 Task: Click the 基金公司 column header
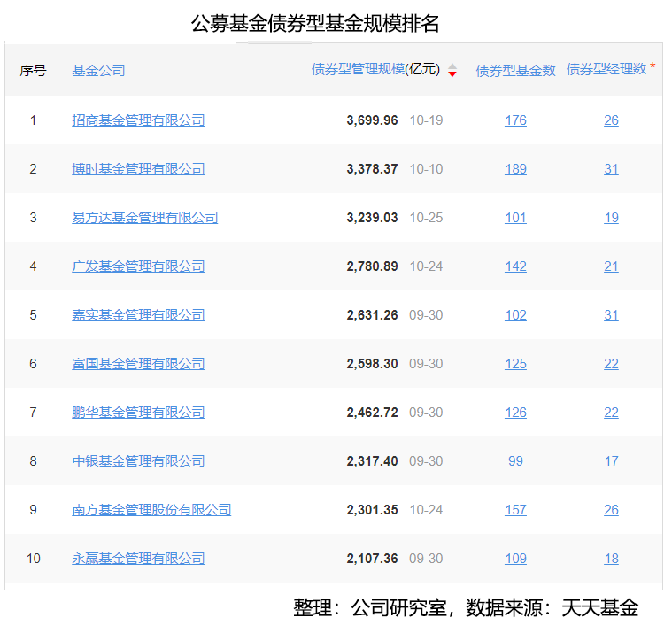98,70
